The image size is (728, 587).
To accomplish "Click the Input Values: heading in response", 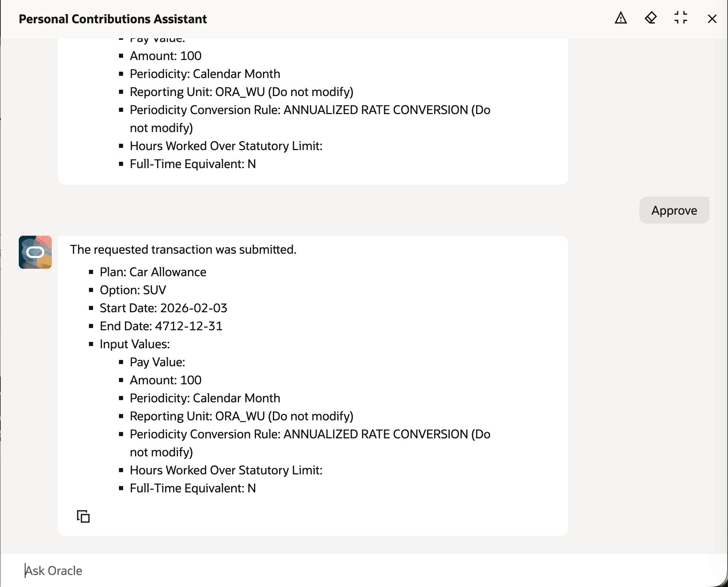I will pyautogui.click(x=135, y=344).
